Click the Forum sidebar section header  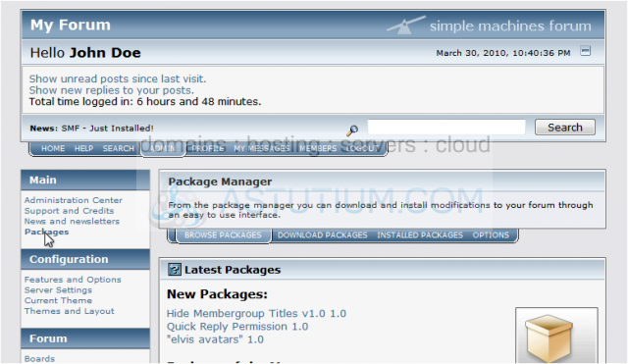click(85, 338)
